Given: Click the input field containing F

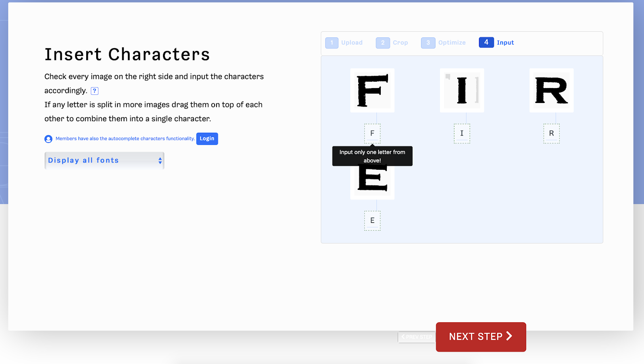Looking at the screenshot, I should coord(372,134).
